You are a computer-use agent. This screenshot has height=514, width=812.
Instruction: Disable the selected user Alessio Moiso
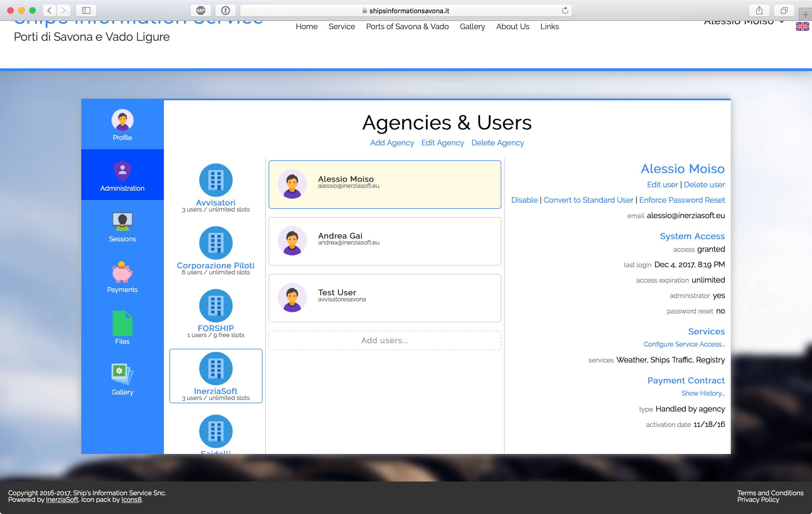tap(524, 200)
